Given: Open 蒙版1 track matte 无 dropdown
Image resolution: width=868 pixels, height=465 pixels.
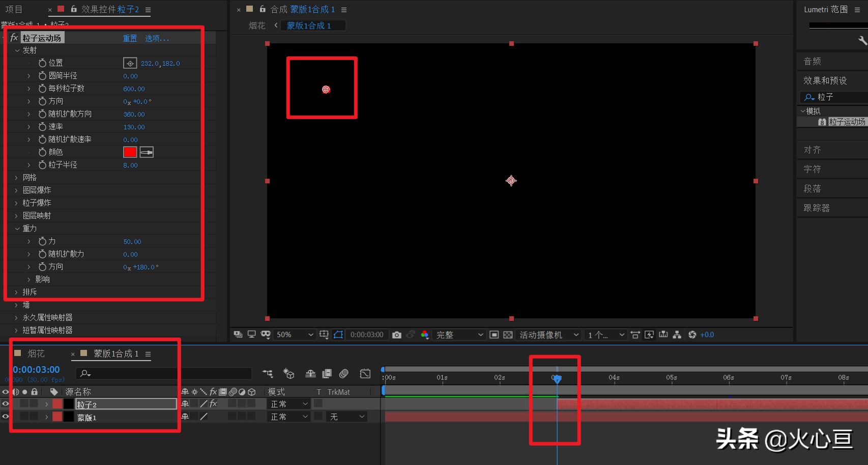Looking at the screenshot, I should (x=347, y=417).
